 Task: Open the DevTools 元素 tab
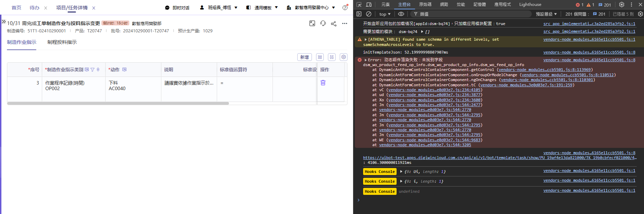pyautogui.click(x=385, y=5)
